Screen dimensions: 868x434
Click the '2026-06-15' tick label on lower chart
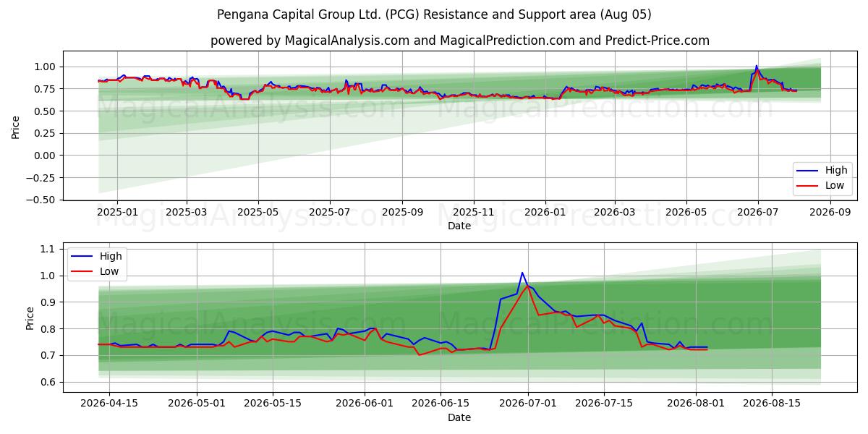441,404
